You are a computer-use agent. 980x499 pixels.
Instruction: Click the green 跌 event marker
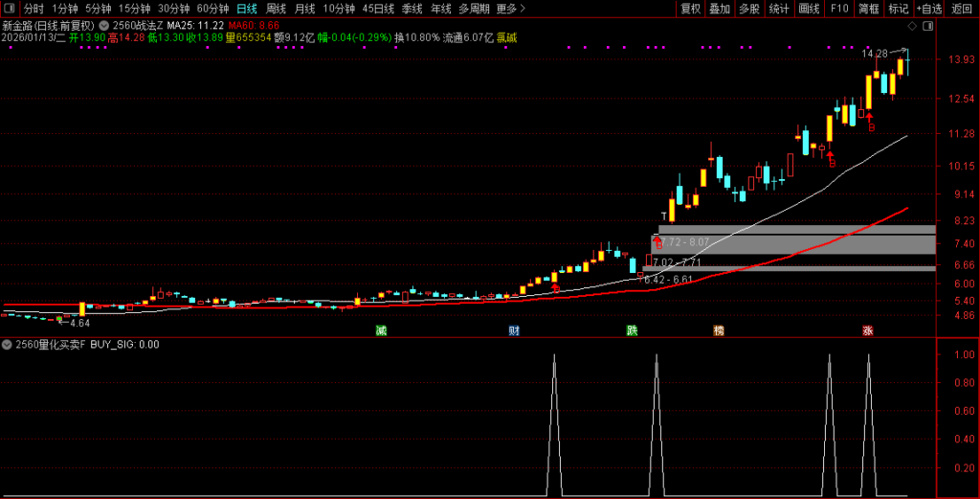(632, 330)
